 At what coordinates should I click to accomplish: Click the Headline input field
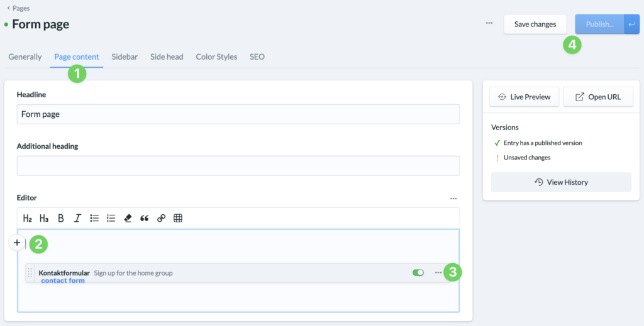click(238, 114)
